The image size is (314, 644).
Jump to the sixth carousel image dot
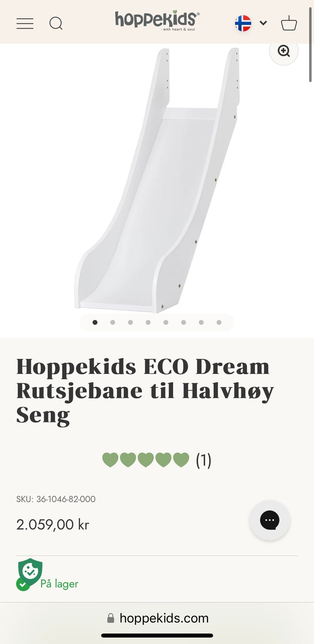183,322
